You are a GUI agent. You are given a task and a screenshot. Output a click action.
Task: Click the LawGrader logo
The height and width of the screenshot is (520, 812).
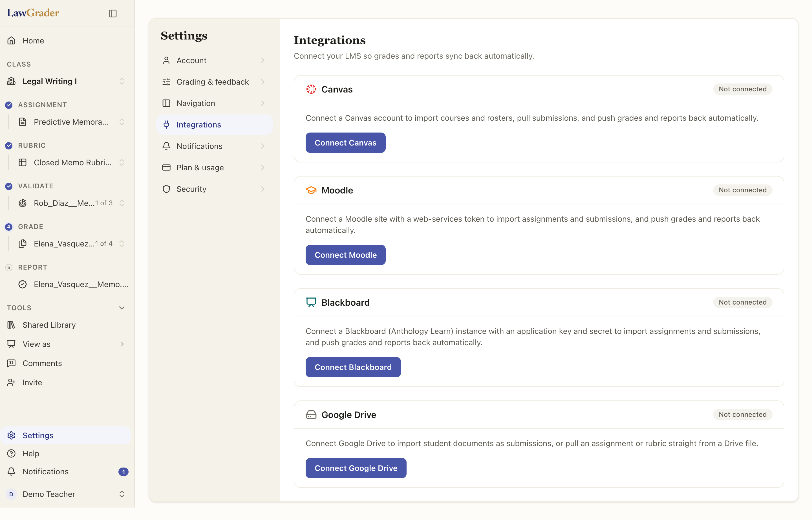pos(33,13)
